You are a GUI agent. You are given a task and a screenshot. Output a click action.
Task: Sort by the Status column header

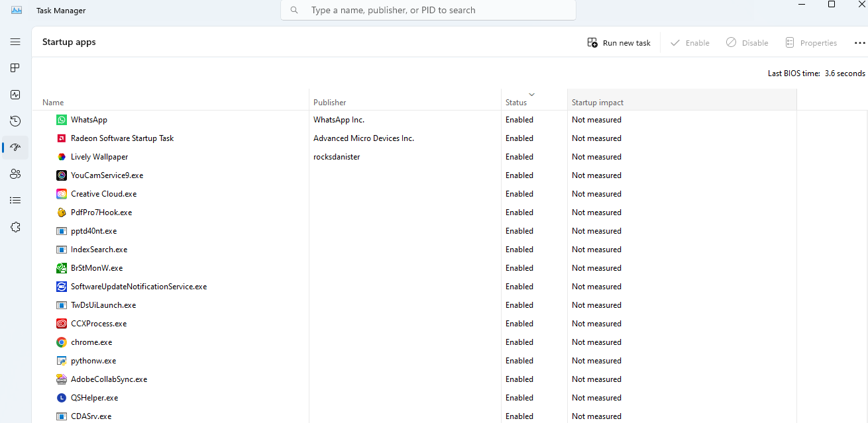pos(534,100)
